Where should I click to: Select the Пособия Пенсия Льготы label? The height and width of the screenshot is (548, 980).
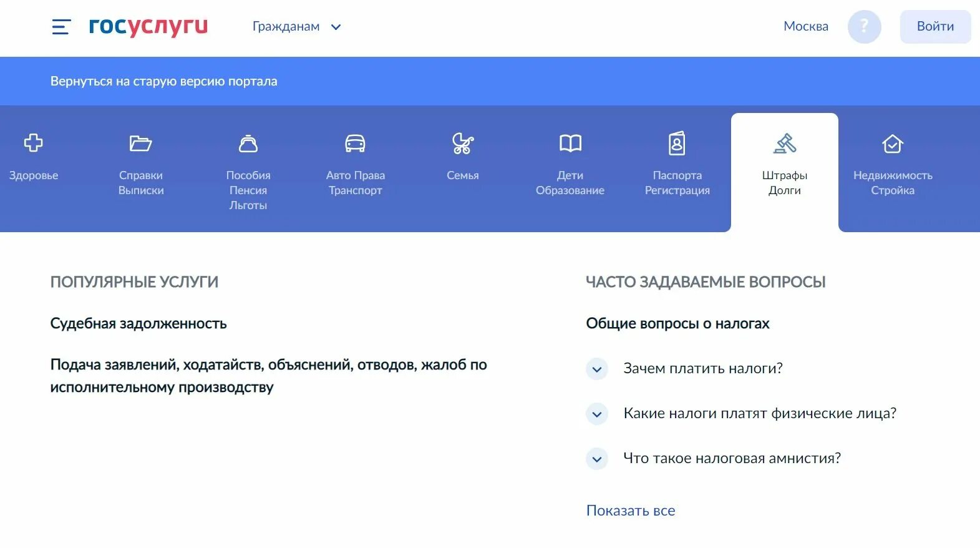click(x=248, y=190)
